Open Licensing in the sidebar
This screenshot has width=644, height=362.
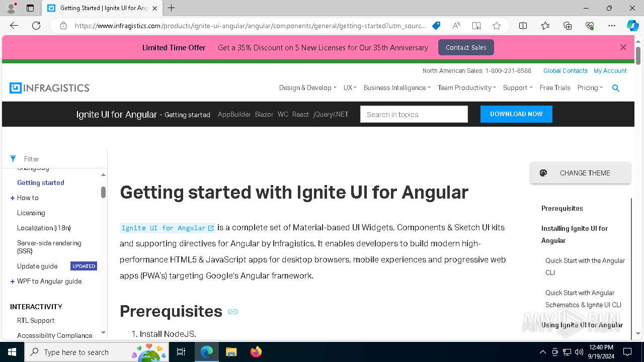click(x=31, y=213)
